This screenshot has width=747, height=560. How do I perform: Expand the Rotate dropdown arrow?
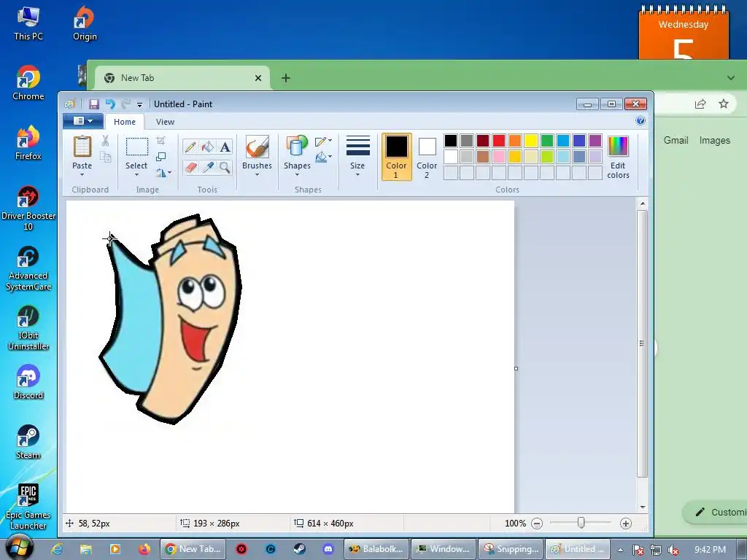tap(169, 173)
